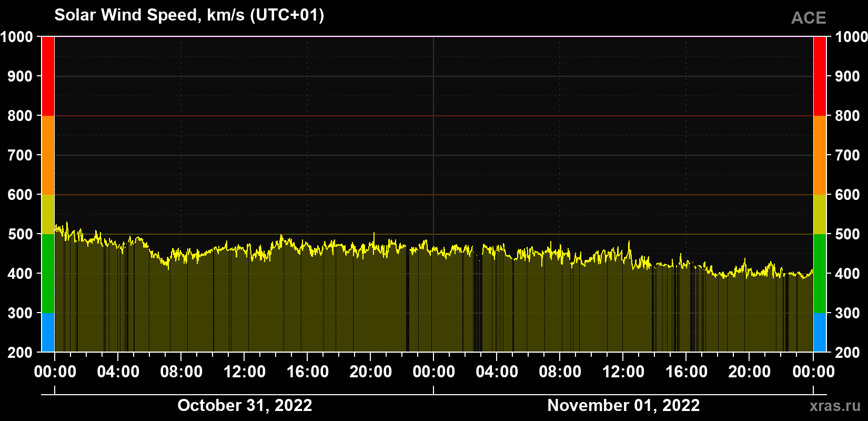Click the 1000 label on left axis
Viewport: 868px width, 421px height.
(16, 37)
